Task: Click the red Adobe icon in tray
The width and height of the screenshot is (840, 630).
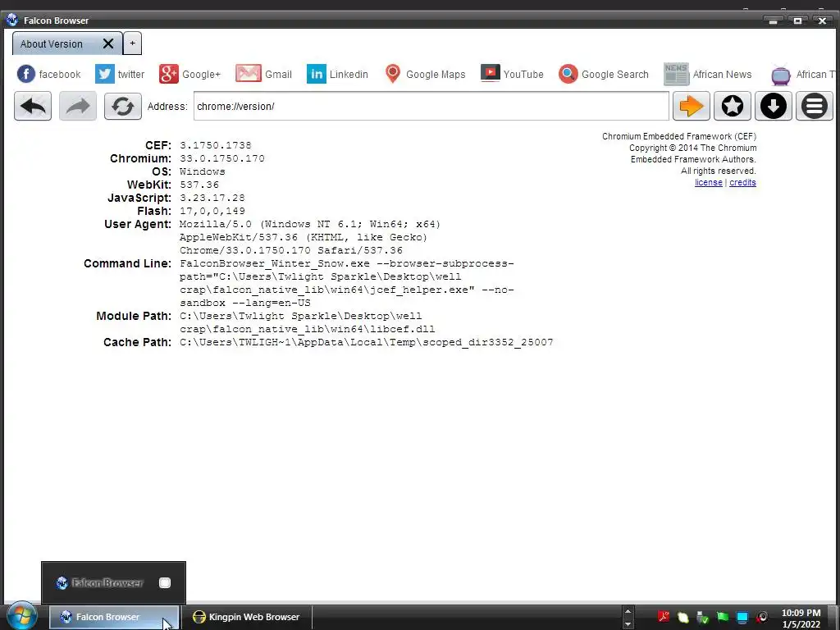Action: [x=664, y=617]
